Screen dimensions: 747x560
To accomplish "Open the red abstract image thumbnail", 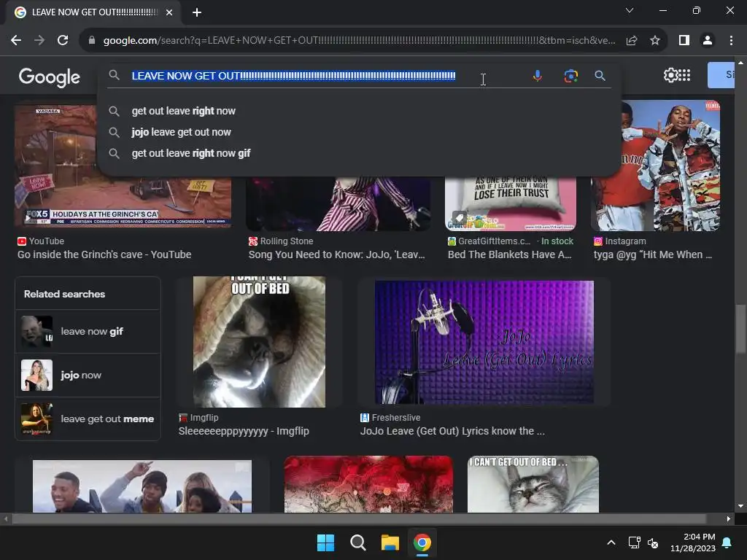I will point(368,484).
